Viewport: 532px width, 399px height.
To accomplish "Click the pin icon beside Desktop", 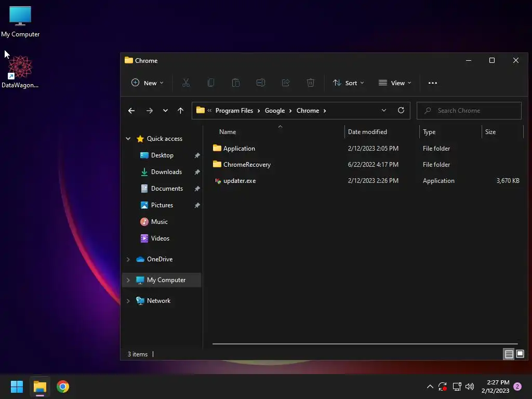I will [197, 155].
